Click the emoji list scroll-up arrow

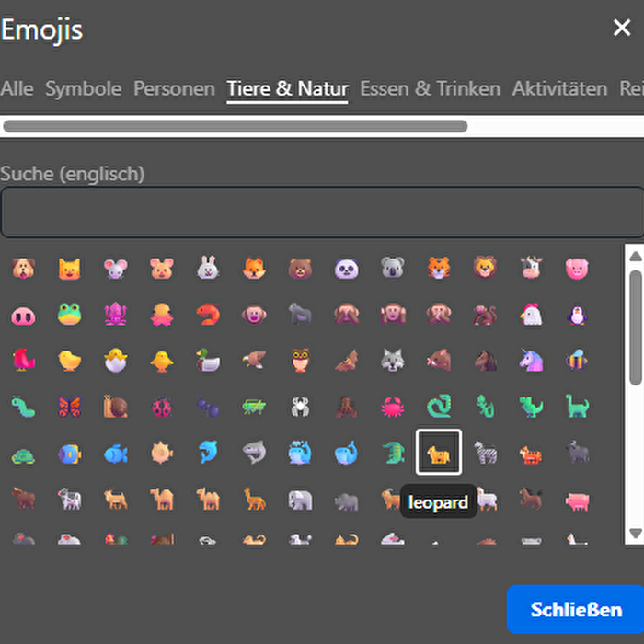point(636,257)
